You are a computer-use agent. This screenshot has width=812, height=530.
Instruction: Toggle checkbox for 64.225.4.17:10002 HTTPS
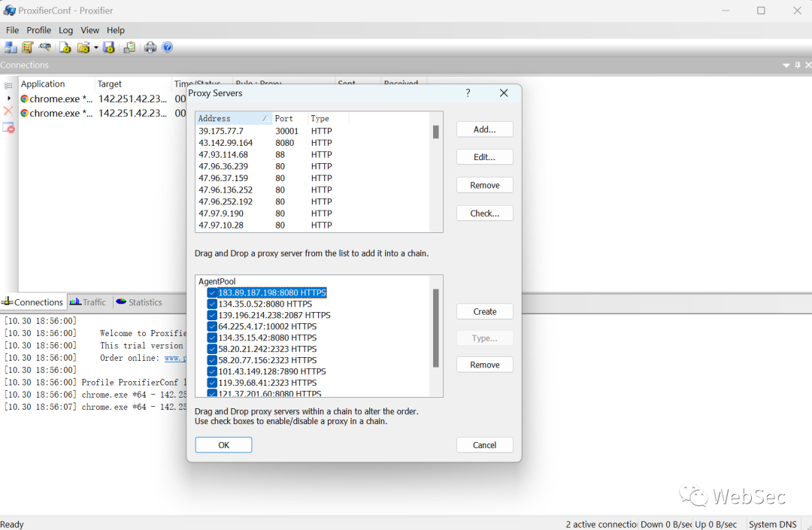click(212, 326)
